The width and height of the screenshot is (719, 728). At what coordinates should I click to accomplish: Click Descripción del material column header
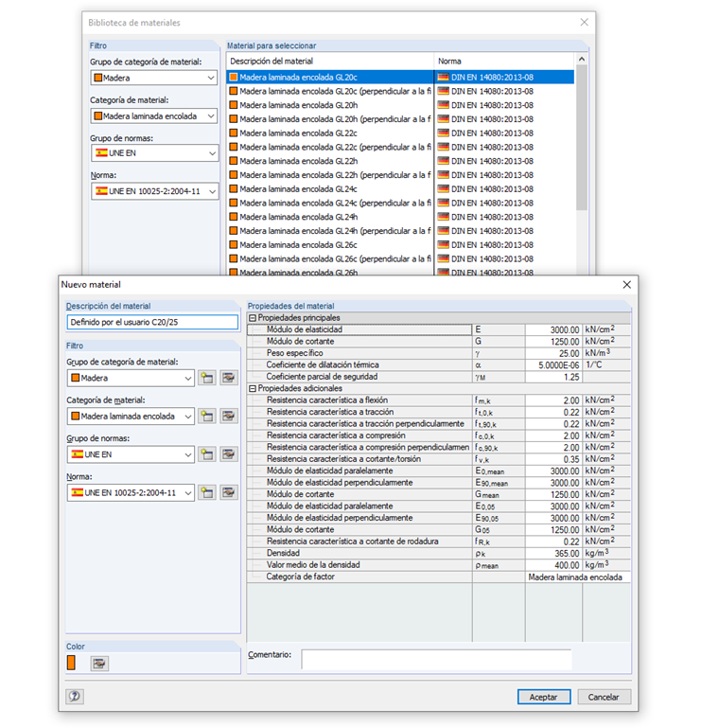pyautogui.click(x=330, y=61)
